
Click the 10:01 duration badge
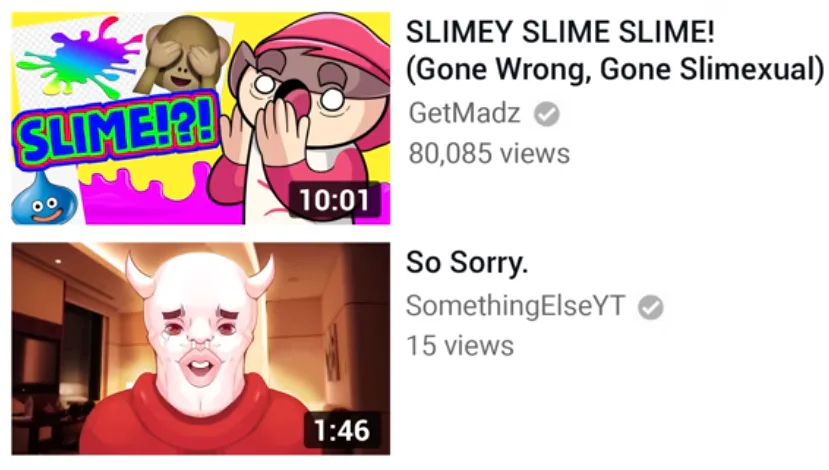click(334, 200)
